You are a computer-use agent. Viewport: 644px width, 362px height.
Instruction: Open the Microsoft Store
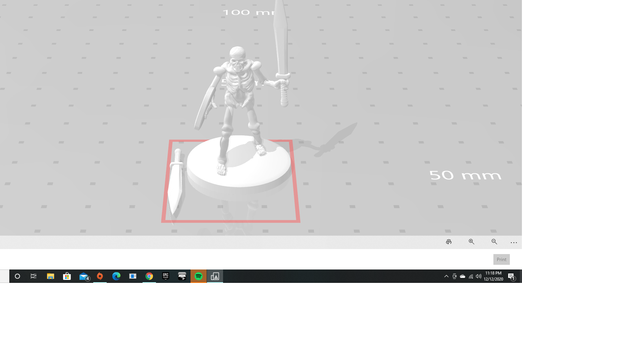[67, 276]
